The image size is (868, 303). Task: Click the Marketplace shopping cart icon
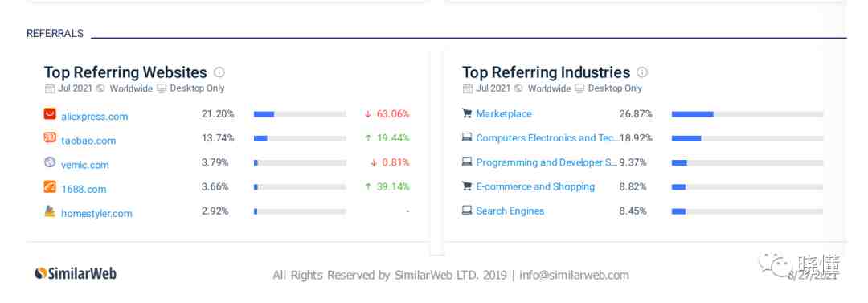(x=467, y=113)
